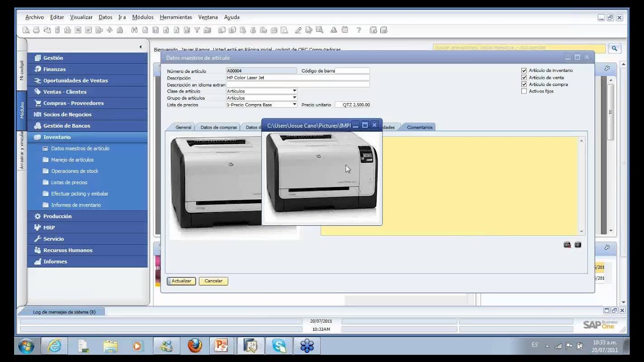The height and width of the screenshot is (362, 644).
Task: Click the Cancelar button
Action: 213,281
